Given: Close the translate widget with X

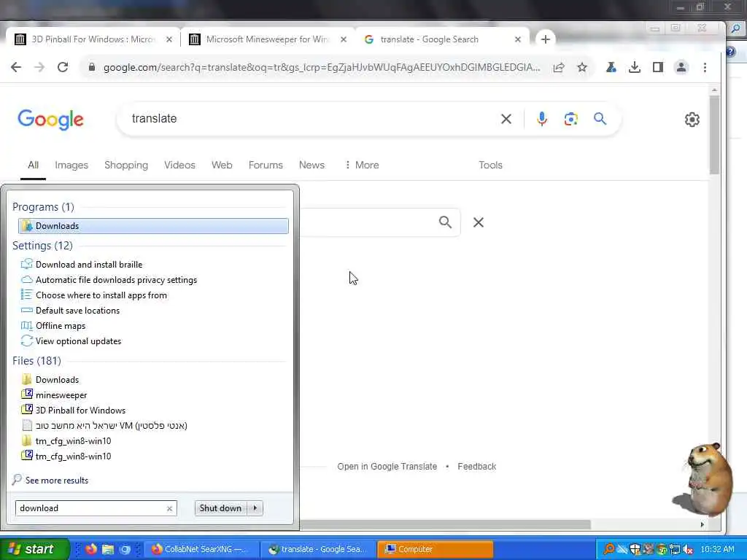Looking at the screenshot, I should point(479,222).
